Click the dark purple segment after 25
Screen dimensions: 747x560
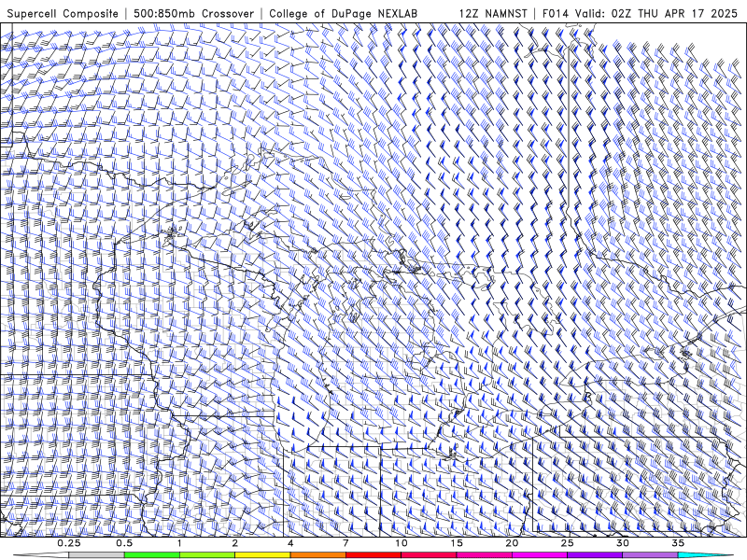coord(595,555)
